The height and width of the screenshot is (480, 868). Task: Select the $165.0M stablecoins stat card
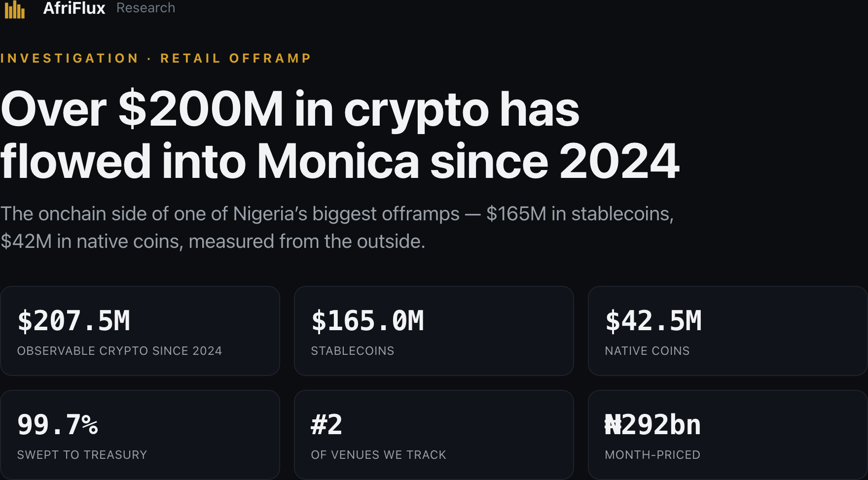coord(434,331)
